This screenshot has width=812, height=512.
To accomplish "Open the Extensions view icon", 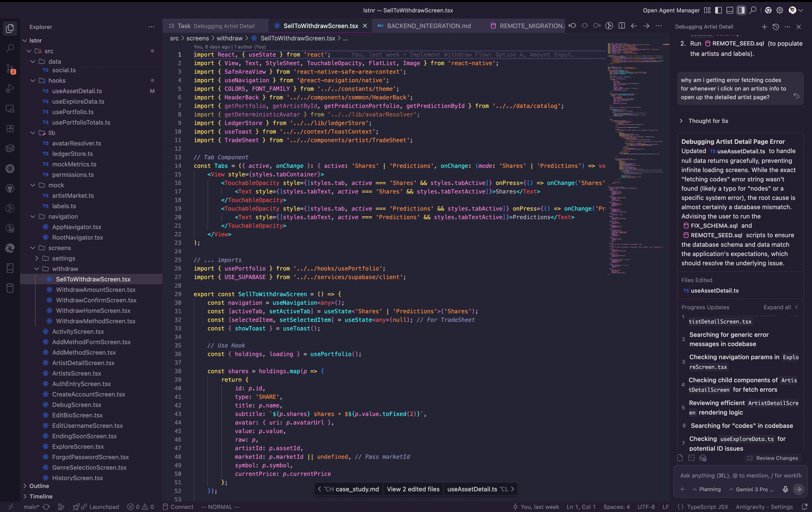I will 10,129.
